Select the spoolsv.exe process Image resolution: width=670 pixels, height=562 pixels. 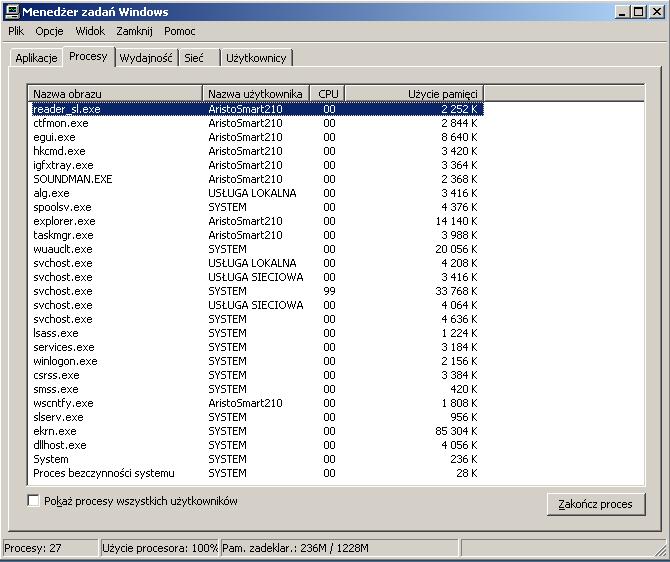coord(258,207)
